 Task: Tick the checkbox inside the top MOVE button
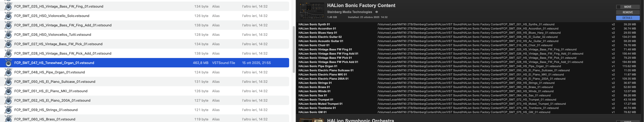[618, 7]
